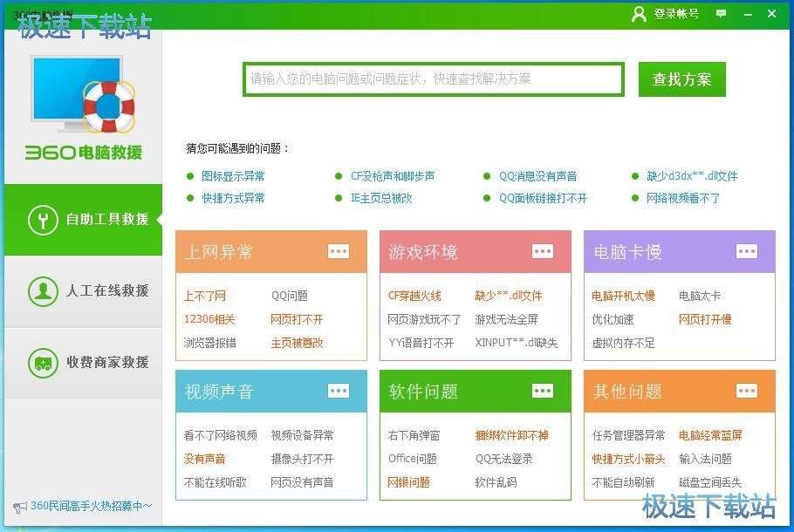The width and height of the screenshot is (794, 532).
Task: Select 浏览器报错 item
Action: click(x=209, y=343)
